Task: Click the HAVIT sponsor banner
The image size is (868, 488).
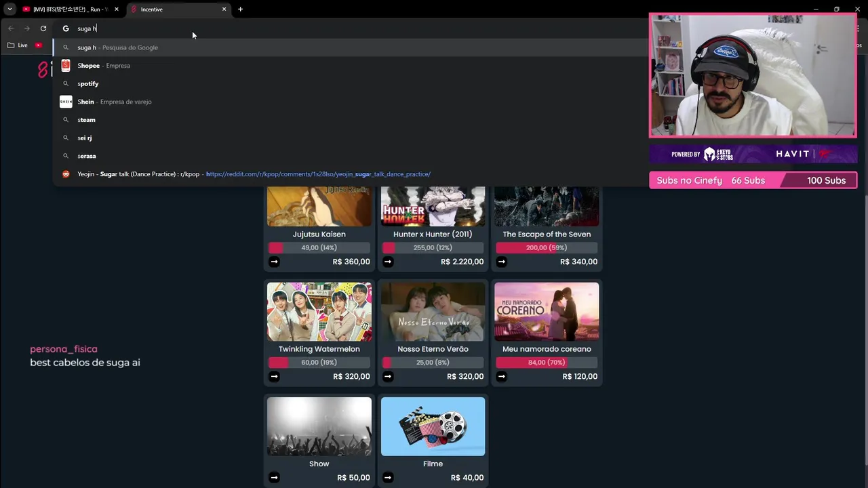Action: click(753, 154)
